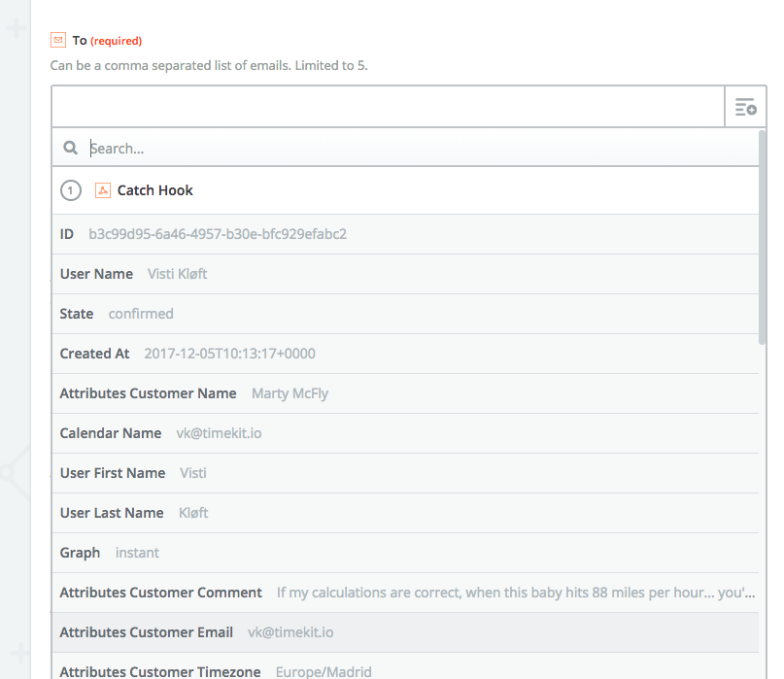
Task: Select the Attributes Customer Timezone row
Action: coord(405,667)
